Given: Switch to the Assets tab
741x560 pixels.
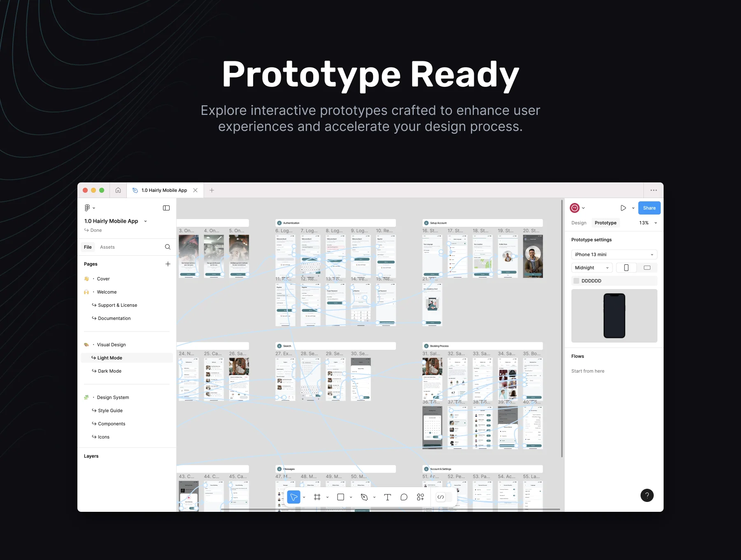Looking at the screenshot, I should pyautogui.click(x=107, y=247).
